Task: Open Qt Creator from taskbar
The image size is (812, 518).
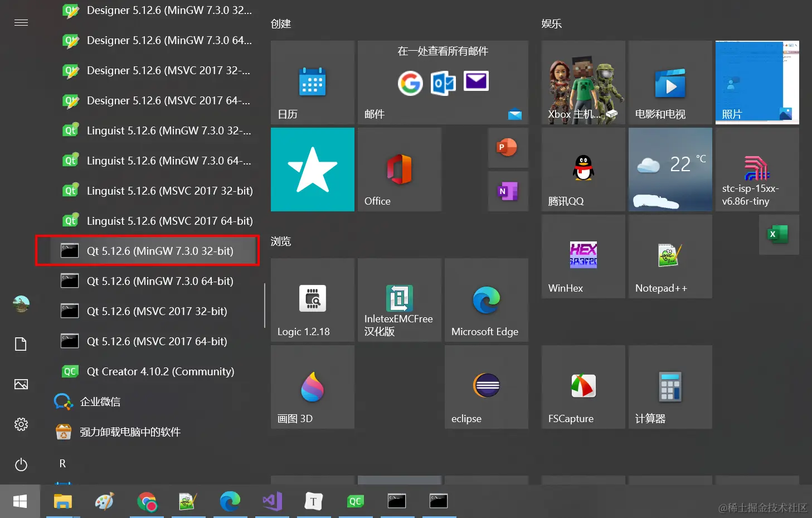Action: 356,501
